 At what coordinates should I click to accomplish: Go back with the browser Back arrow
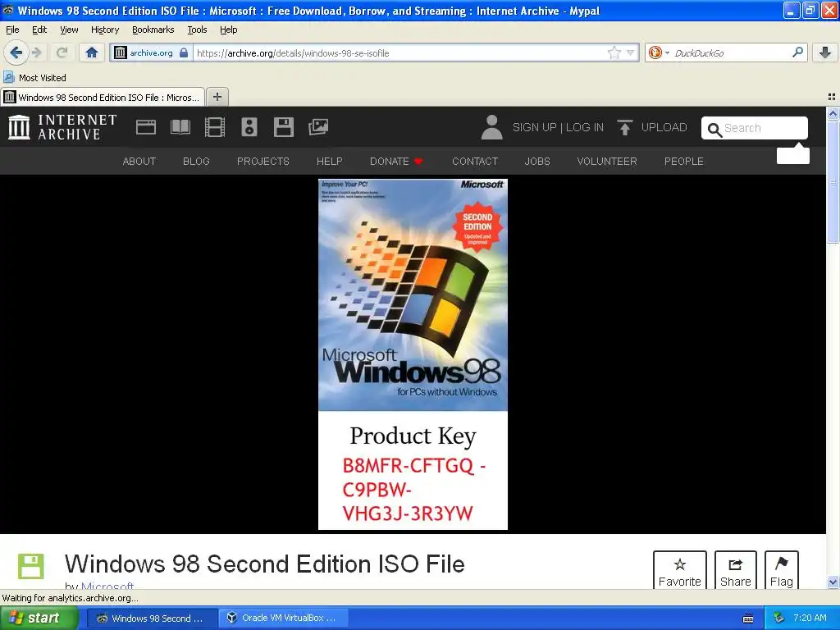click(x=16, y=52)
